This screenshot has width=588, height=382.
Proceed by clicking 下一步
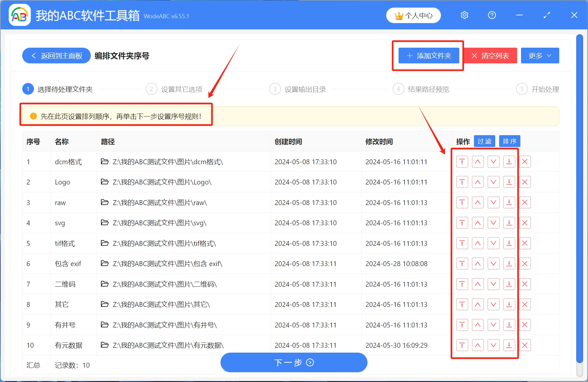point(294,362)
